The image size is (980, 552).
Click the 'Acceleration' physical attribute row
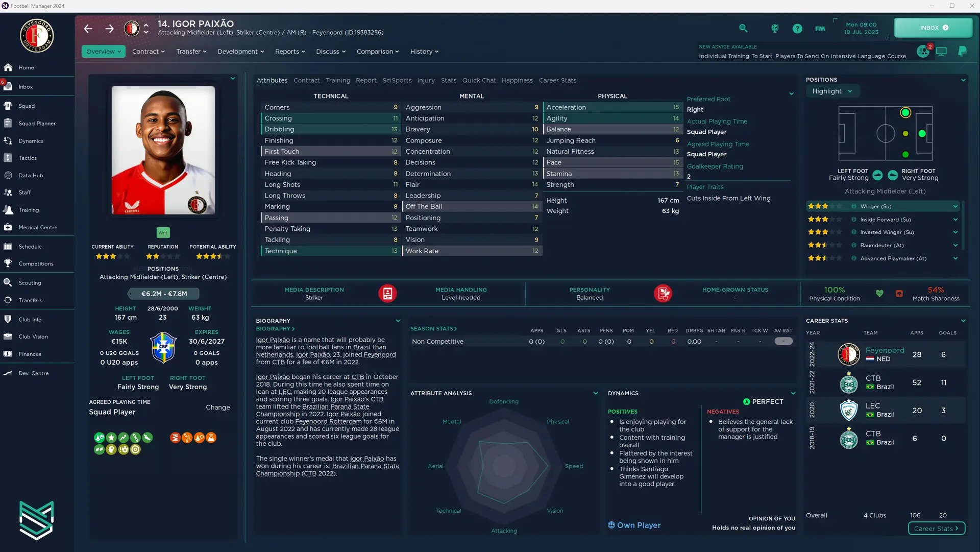coord(612,108)
